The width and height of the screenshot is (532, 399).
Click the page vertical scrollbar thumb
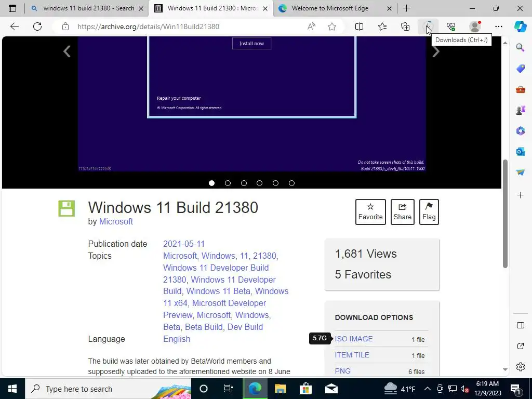pos(505,214)
